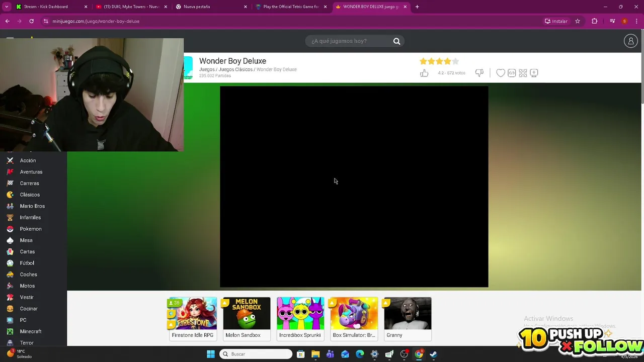Click the Minecraft creeper icon
This screenshot has height=362, width=644.
click(10, 331)
